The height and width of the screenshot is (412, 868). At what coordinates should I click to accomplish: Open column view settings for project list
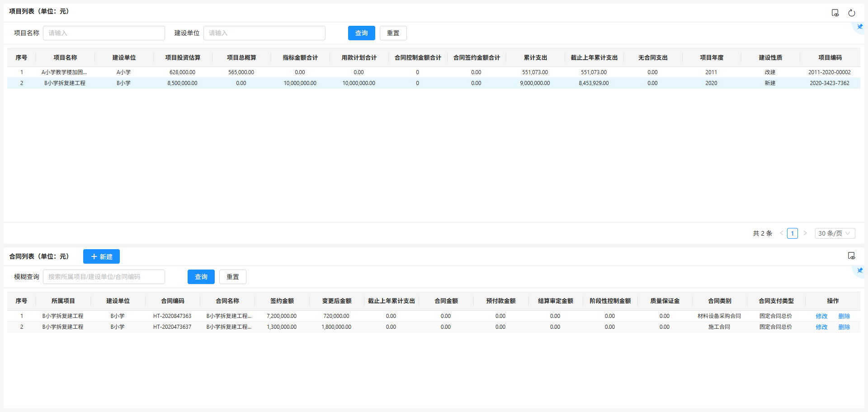835,13
